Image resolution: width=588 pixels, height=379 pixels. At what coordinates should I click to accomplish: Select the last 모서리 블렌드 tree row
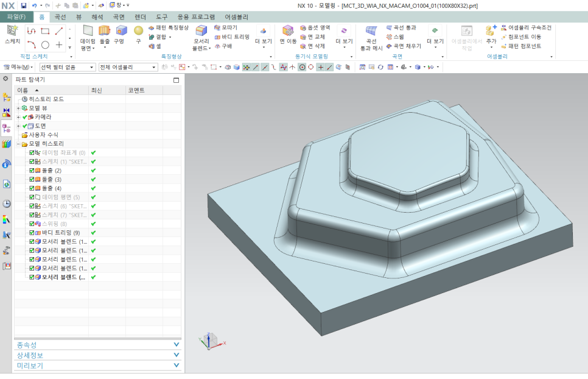point(58,277)
